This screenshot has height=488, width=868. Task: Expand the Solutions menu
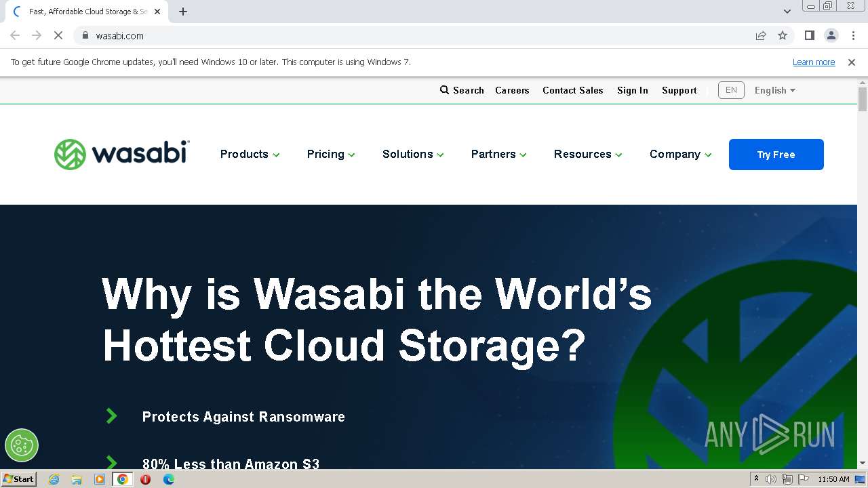click(x=413, y=155)
